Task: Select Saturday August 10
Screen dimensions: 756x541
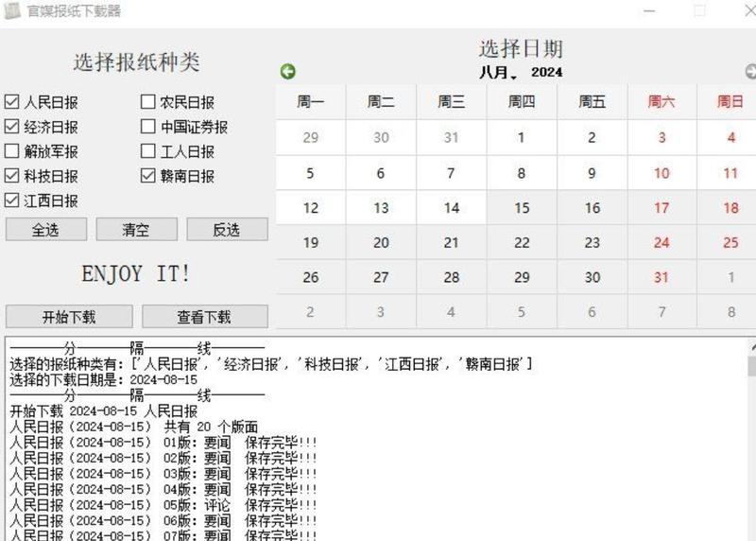Action: 661,173
